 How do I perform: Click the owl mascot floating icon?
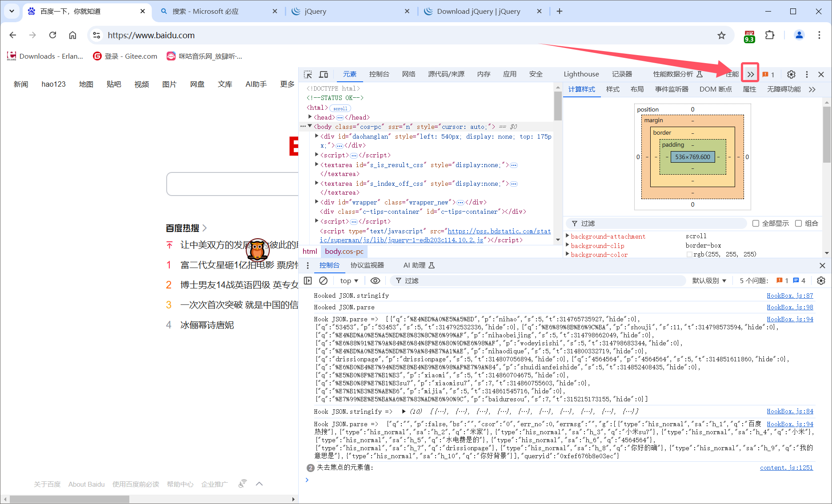pos(257,249)
